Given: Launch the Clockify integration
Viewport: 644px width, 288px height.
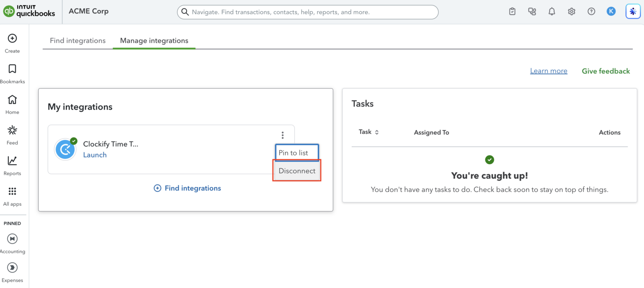Looking at the screenshot, I should [95, 155].
